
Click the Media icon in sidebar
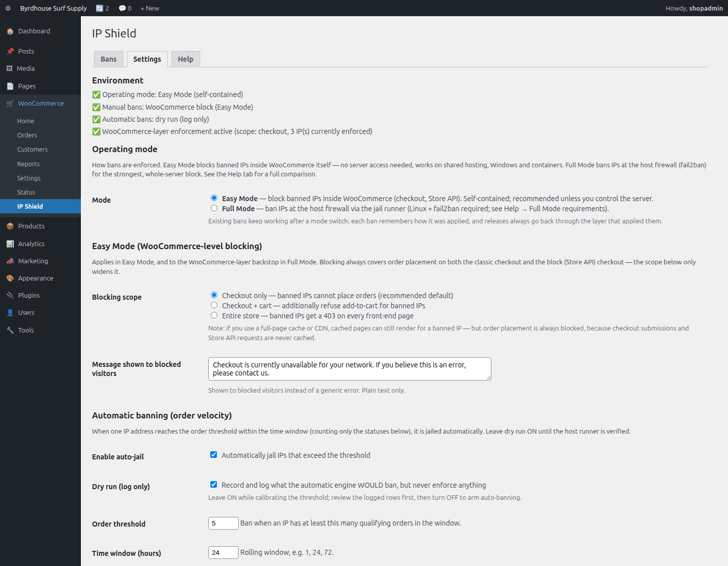[x=9, y=69]
